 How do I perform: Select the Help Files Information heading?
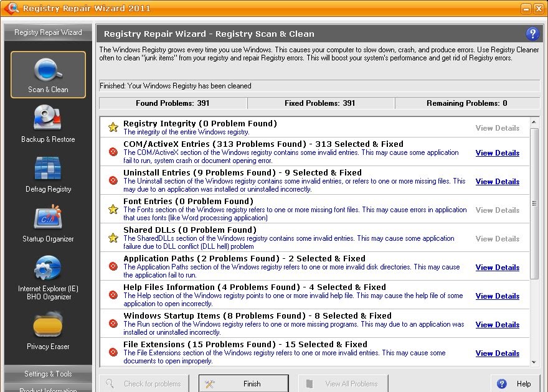pos(255,287)
